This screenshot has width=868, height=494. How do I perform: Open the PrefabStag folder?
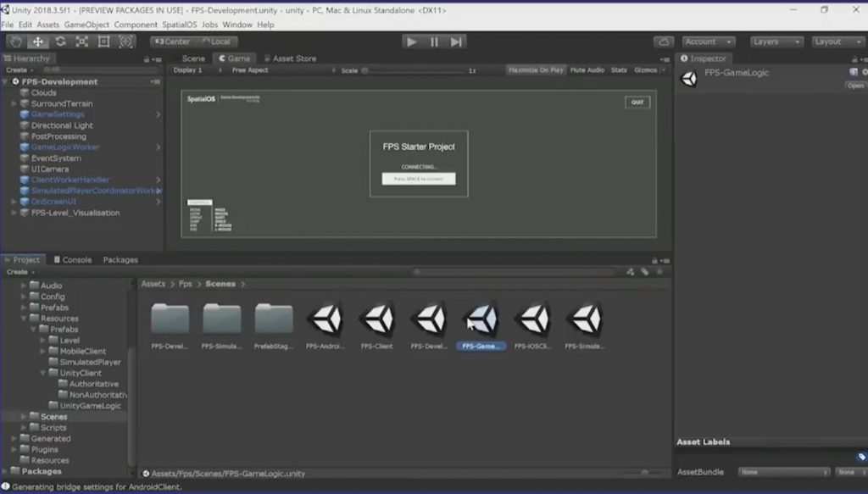pos(274,325)
